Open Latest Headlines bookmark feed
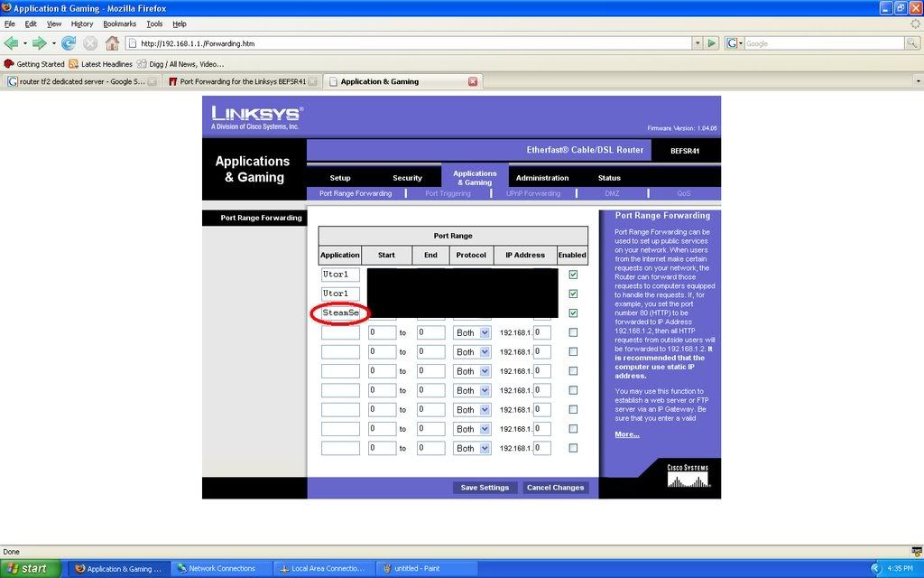 pos(100,64)
